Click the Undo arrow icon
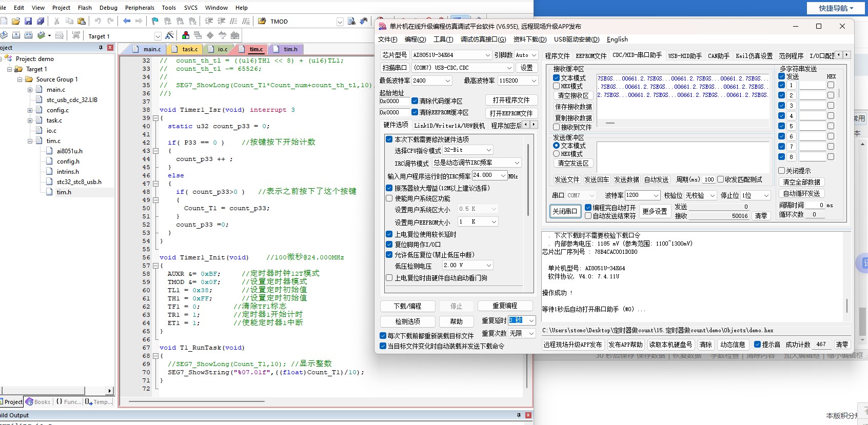868x425 pixels. [97, 21]
